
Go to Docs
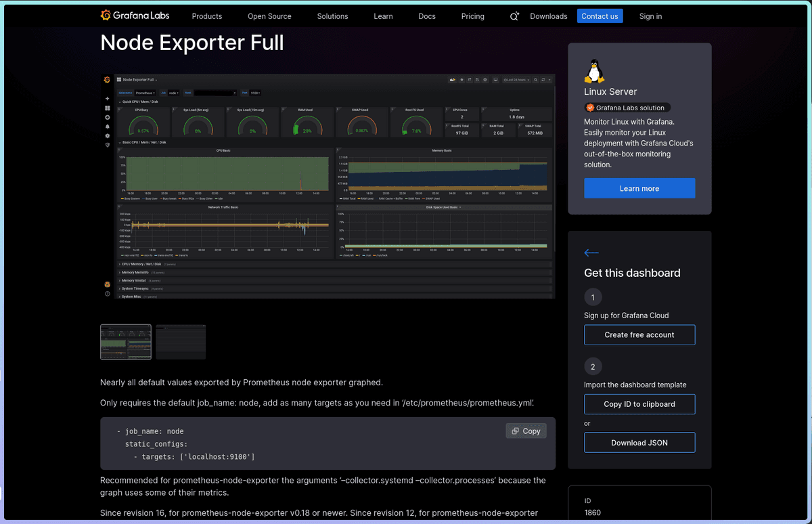tap(427, 16)
